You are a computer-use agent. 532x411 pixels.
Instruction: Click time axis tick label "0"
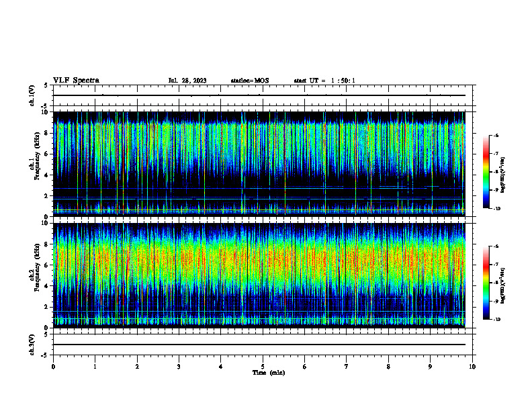[53, 367]
